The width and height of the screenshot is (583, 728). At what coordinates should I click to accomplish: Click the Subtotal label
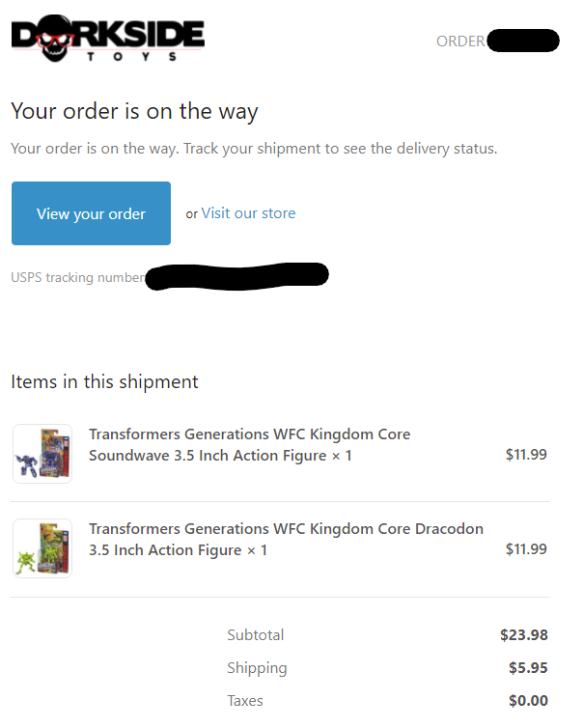(x=256, y=635)
